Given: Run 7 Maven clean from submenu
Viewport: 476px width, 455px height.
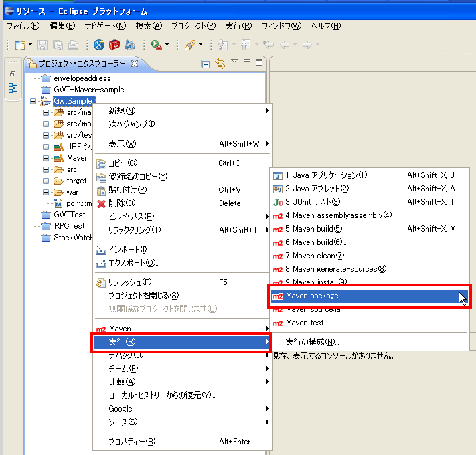Looking at the screenshot, I should pyautogui.click(x=370, y=256).
